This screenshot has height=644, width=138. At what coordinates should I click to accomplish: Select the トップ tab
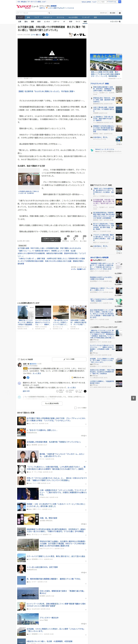pyautogui.click(x=20, y=17)
